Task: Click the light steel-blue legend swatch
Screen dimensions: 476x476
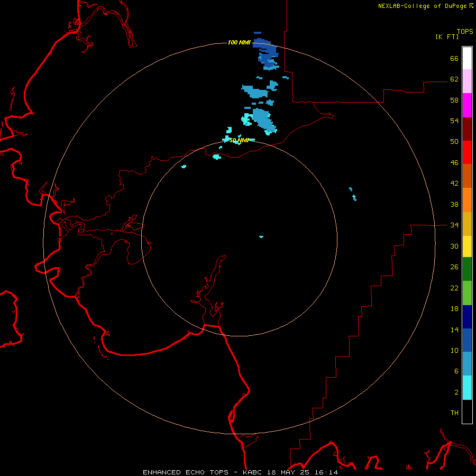Action: point(467,364)
